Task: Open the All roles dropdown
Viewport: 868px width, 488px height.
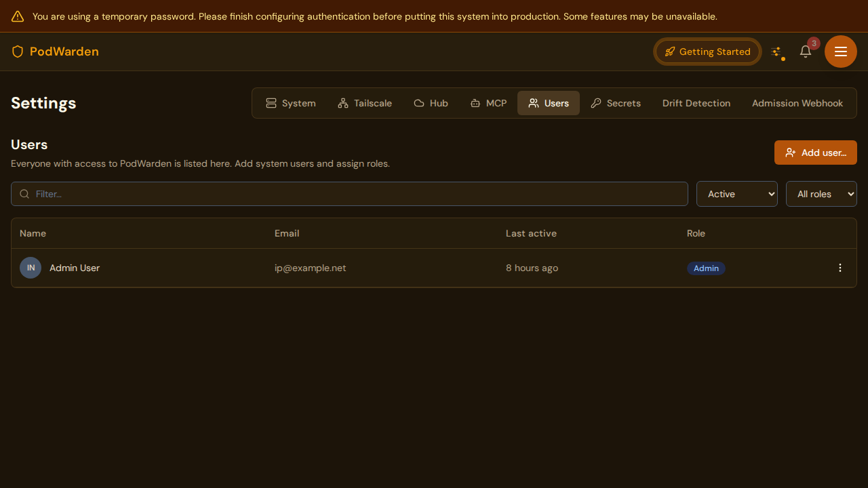Action: (821, 194)
